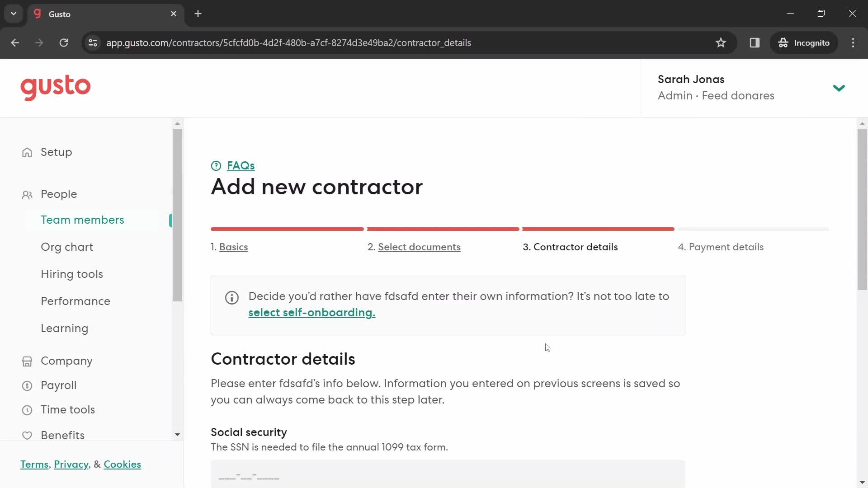The height and width of the screenshot is (488, 868).
Task: Click the Terms link at bottom
Action: click(x=33, y=464)
